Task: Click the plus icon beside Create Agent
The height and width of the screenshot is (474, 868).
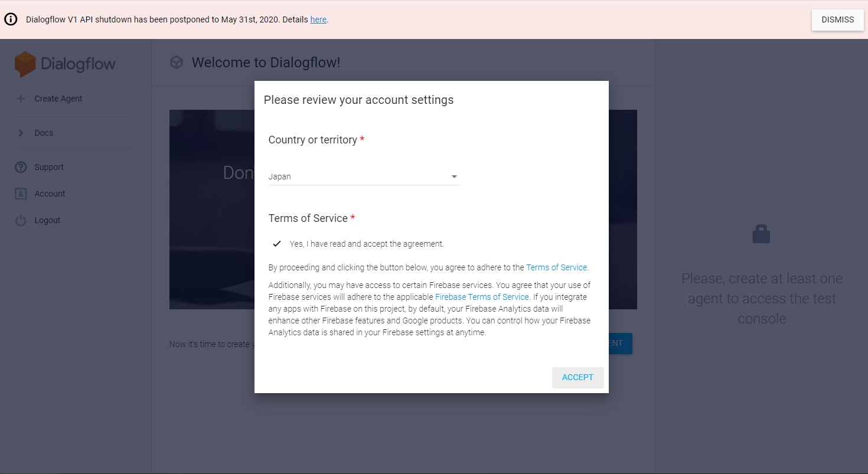Action: click(21, 99)
